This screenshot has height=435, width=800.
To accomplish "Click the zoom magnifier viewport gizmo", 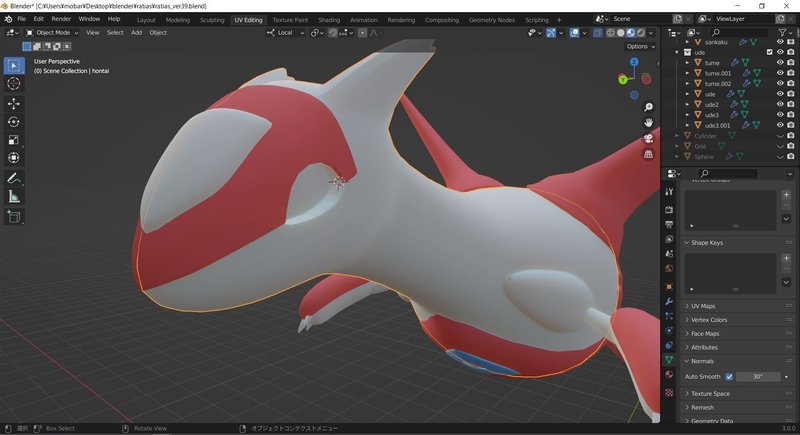I will (x=648, y=107).
